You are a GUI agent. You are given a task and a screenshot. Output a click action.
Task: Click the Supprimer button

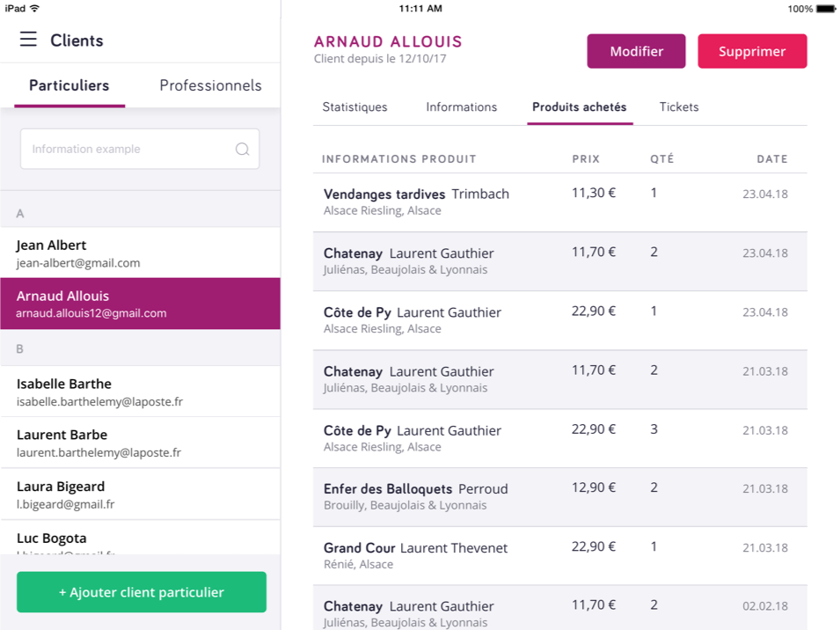(752, 51)
